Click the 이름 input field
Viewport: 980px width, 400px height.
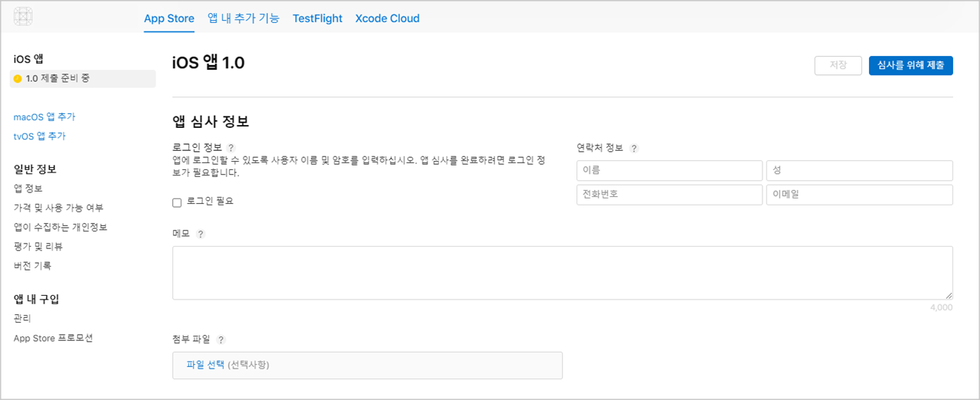pyautogui.click(x=670, y=170)
